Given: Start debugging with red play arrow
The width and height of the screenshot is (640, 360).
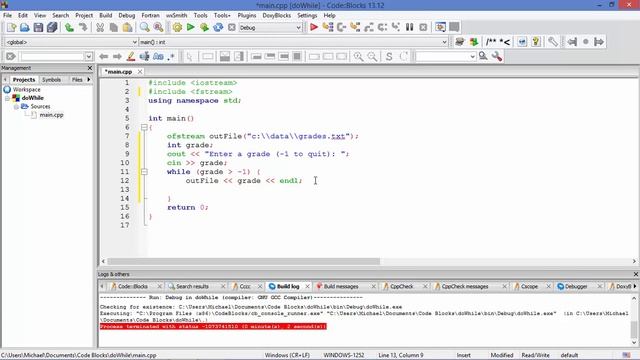Looking at the screenshot, I should click(x=313, y=27).
